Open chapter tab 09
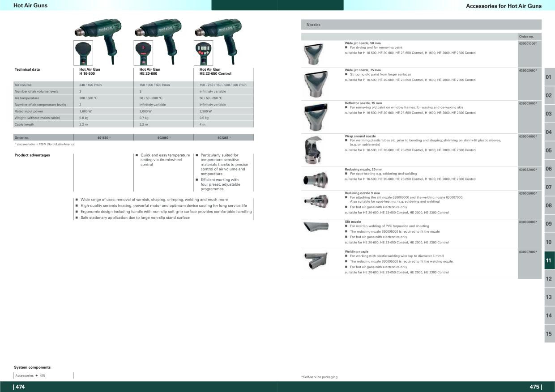 550,224
